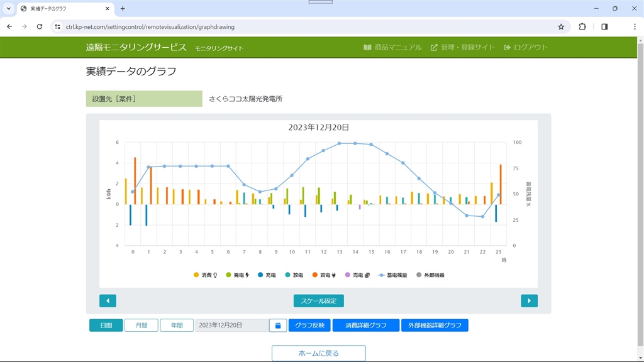
Task: Toggle the 売電 legend series
Action: click(357, 275)
